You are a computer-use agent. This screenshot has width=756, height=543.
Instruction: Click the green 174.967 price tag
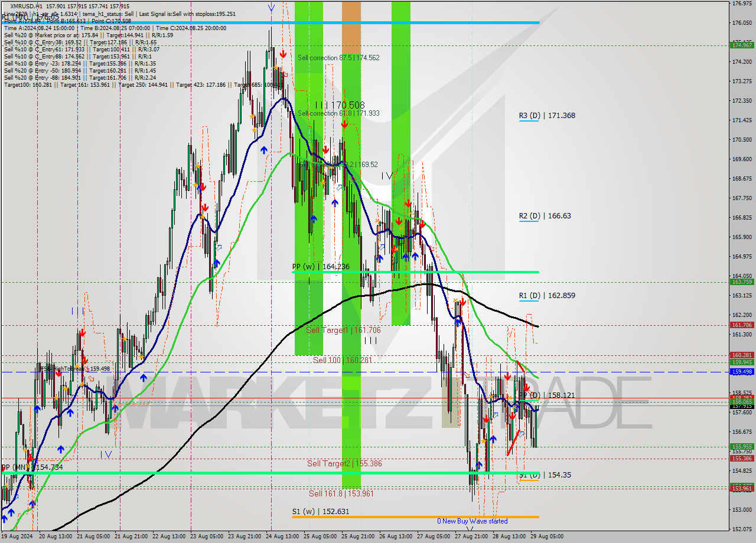[742, 45]
